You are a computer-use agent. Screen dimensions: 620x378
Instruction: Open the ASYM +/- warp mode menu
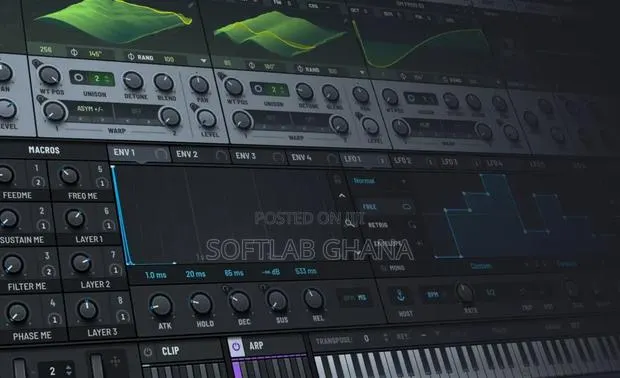(x=90, y=108)
